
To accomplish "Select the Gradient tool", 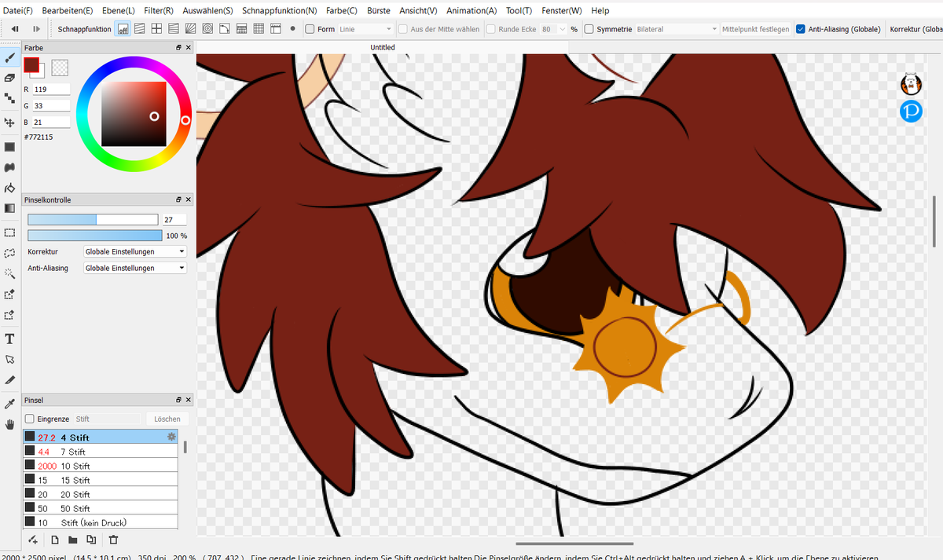I will click(x=9, y=208).
